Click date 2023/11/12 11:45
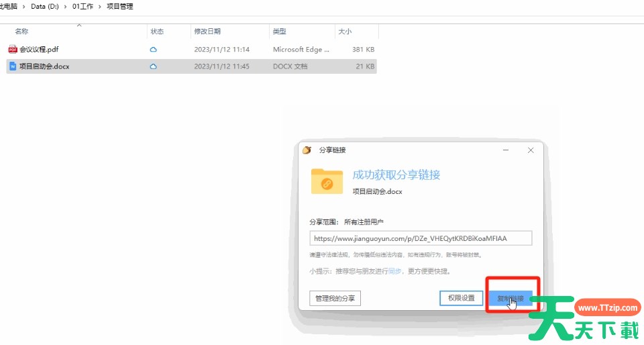 222,66
